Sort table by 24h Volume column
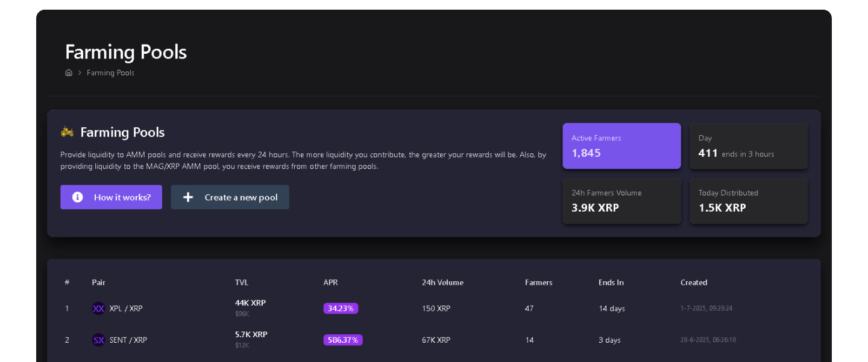868x362 pixels. click(x=442, y=282)
